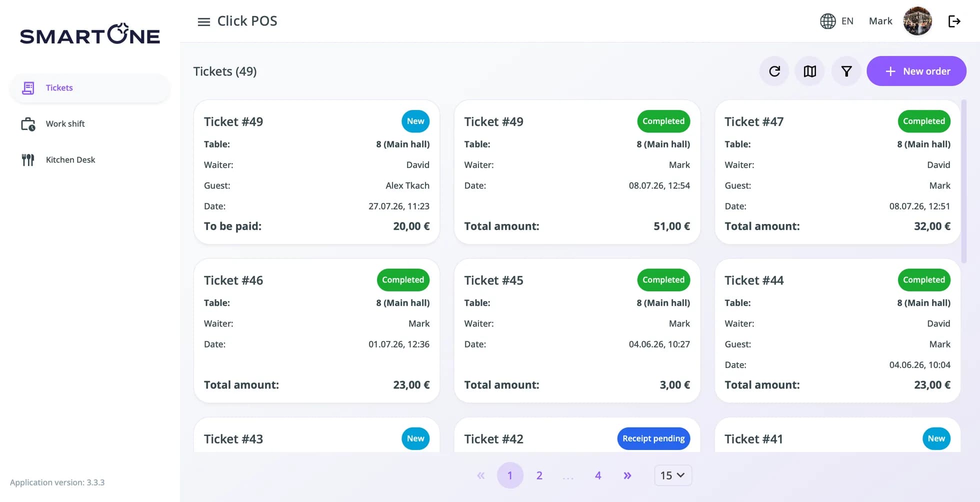This screenshot has width=980, height=502.
Task: Open Ticket #44 card title
Action: pos(754,280)
